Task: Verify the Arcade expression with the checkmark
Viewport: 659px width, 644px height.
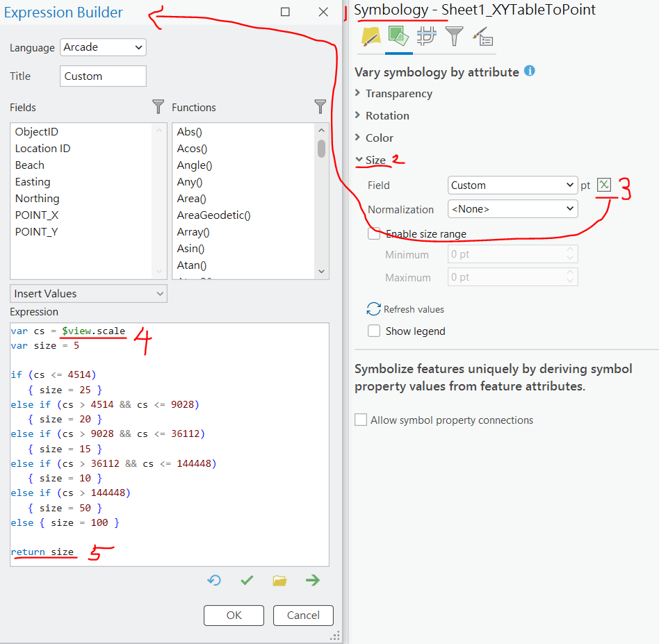Action: [x=246, y=580]
